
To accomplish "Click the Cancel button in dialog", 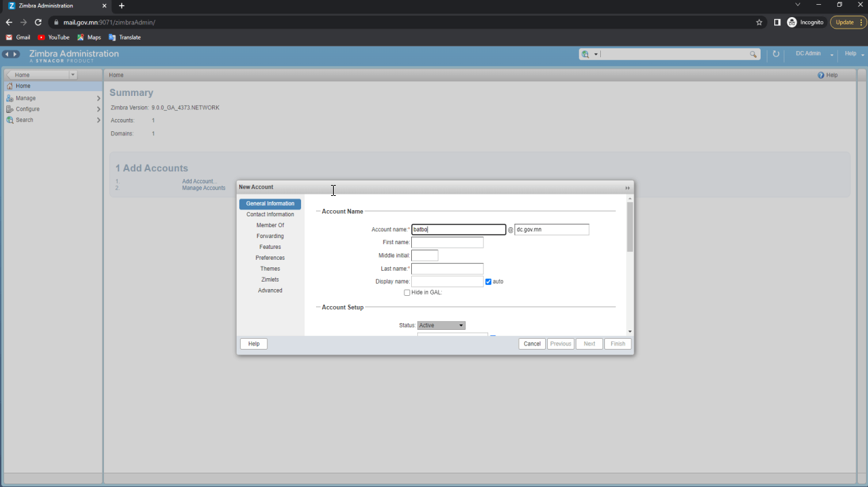I will [532, 344].
